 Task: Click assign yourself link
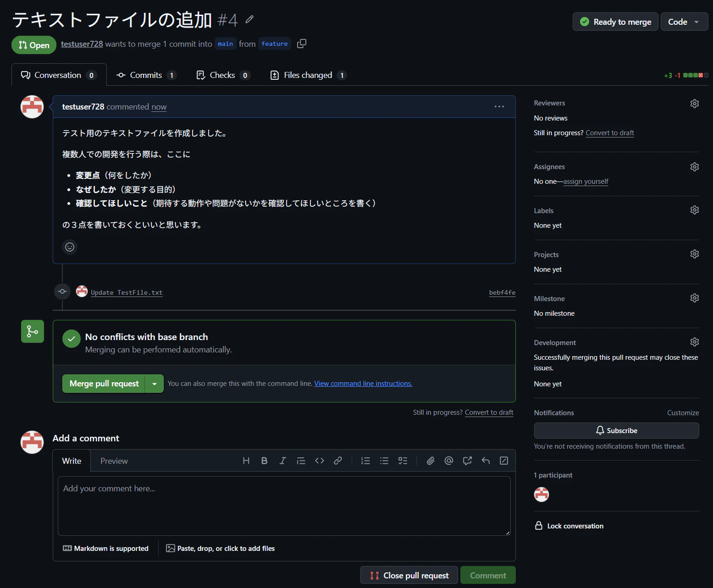[586, 181]
